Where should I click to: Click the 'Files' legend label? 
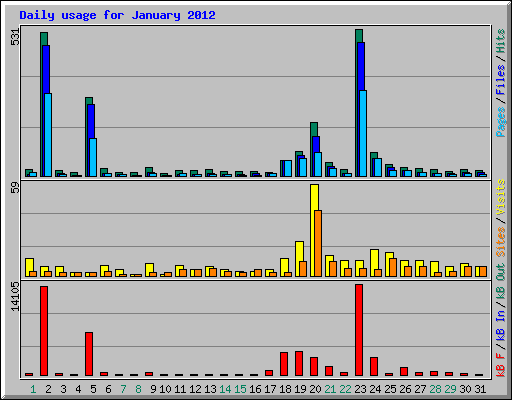coord(501,80)
